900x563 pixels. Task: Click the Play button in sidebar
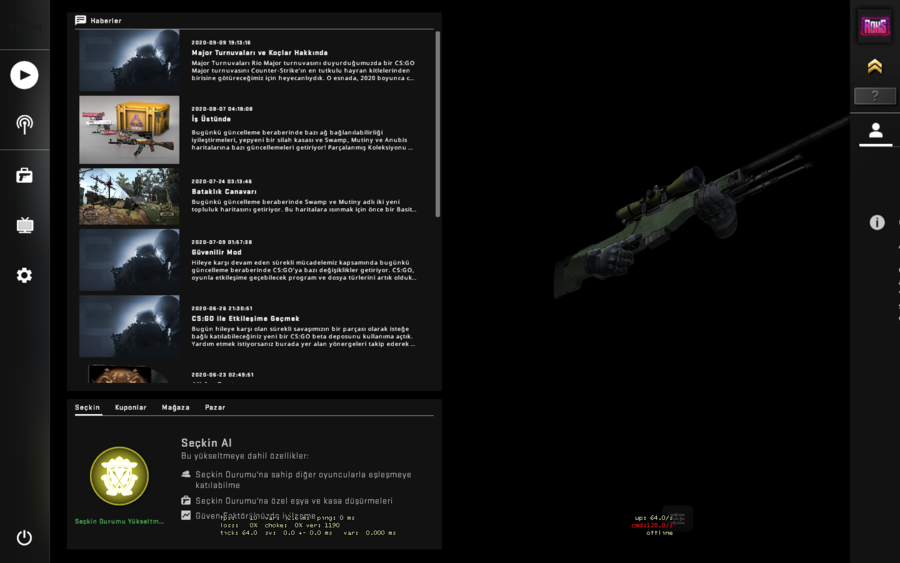pyautogui.click(x=24, y=75)
